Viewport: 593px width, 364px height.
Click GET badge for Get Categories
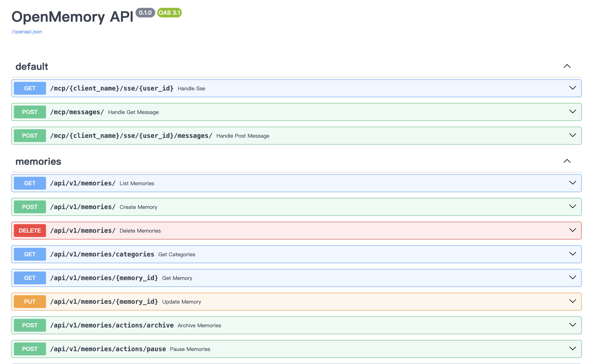click(30, 254)
